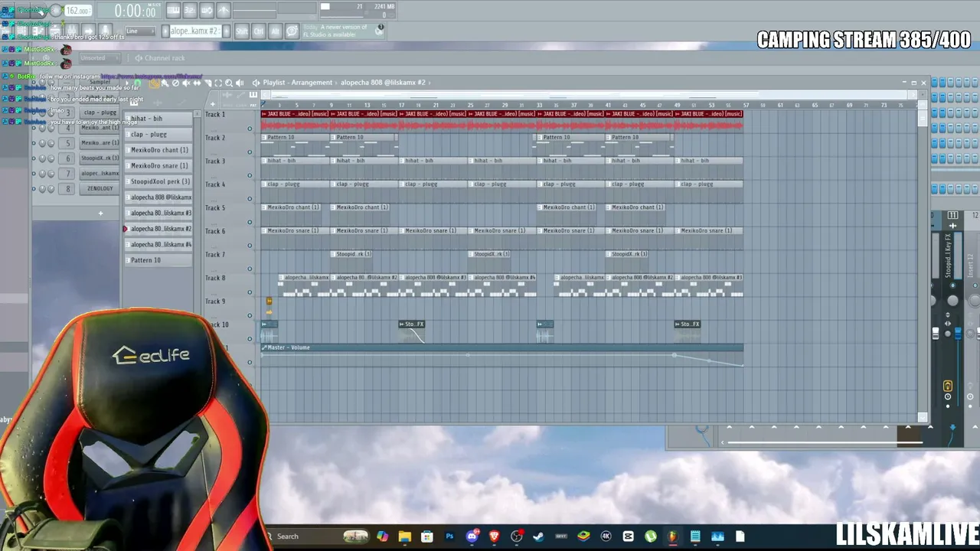The image size is (980, 551).
Task: Select Pattern 10 in the pattern picker
Action: point(158,260)
